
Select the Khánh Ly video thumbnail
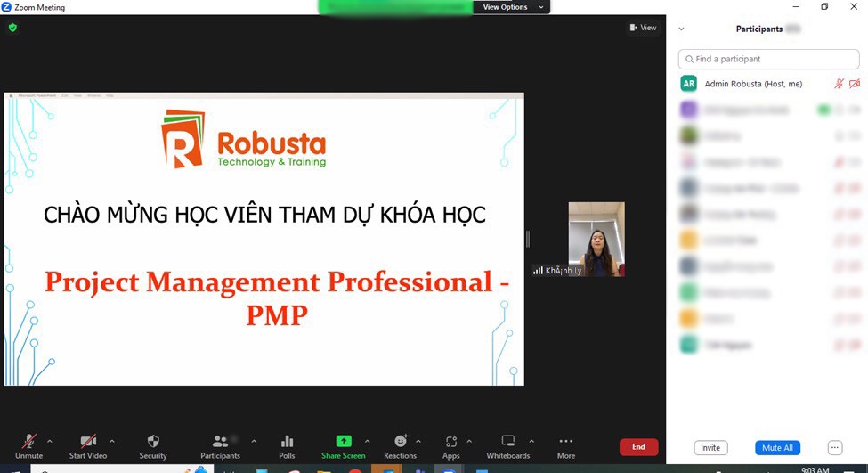pyautogui.click(x=596, y=240)
